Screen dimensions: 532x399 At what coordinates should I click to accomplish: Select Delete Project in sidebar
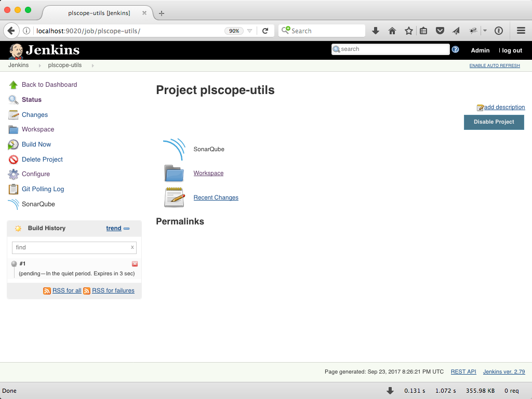click(x=42, y=159)
